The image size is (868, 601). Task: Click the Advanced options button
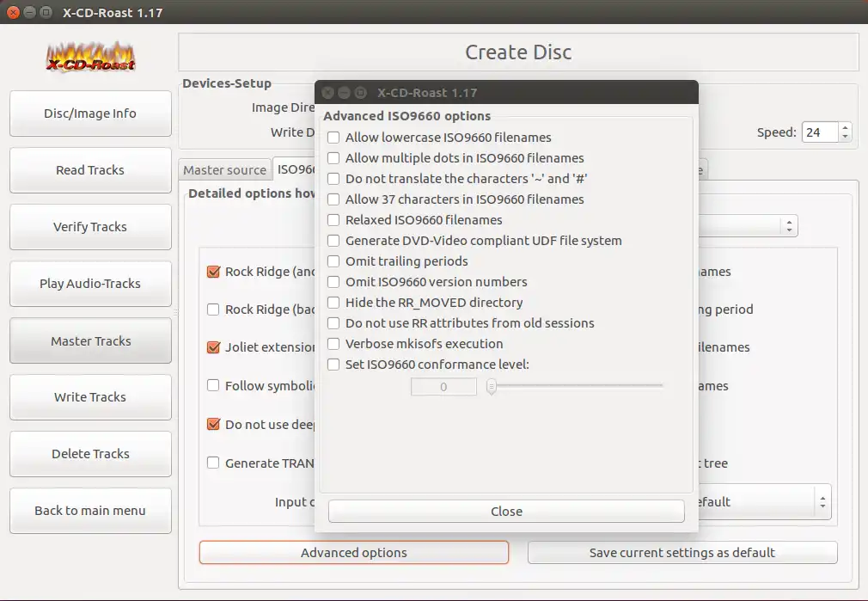coord(353,552)
